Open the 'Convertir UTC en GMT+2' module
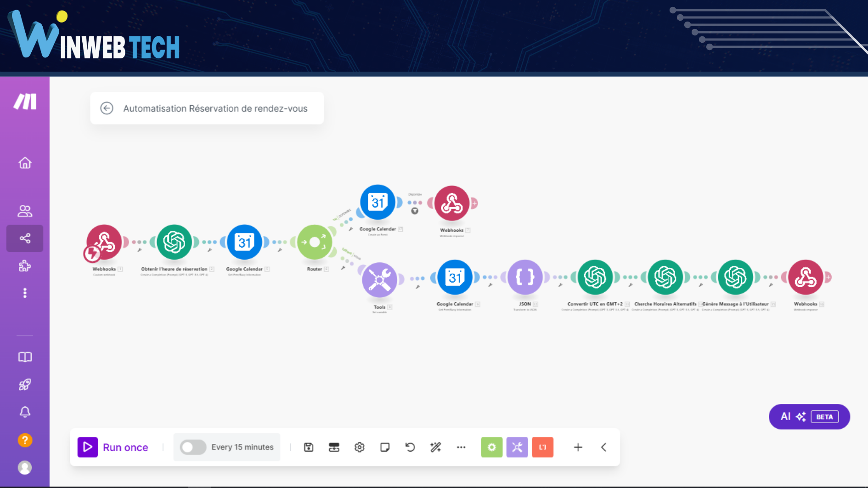 [595, 277]
